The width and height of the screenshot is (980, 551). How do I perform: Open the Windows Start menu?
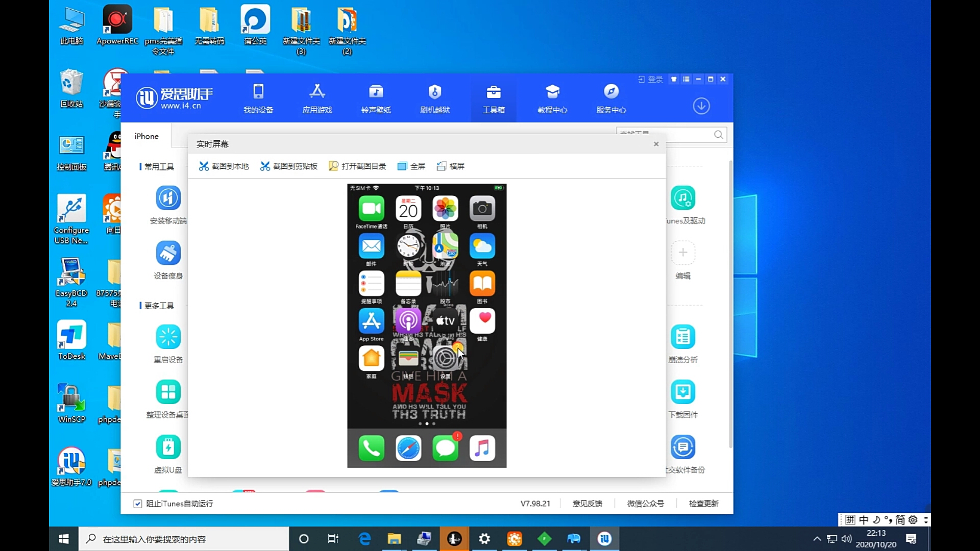(64, 539)
